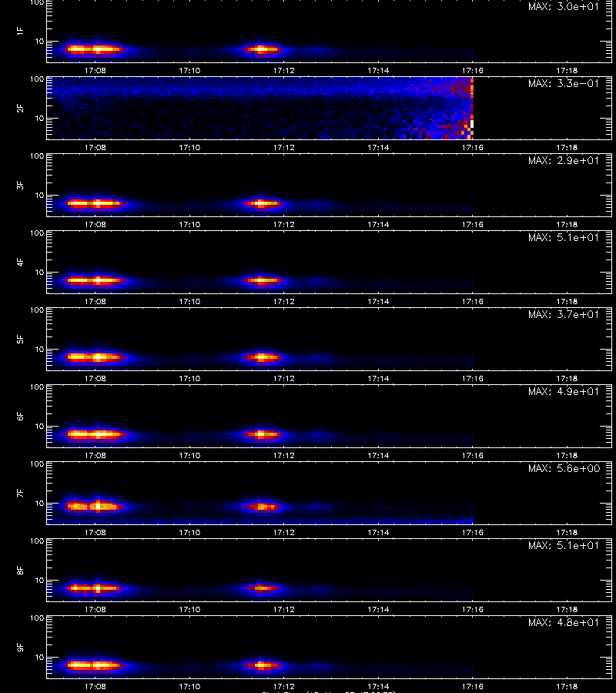Click the 100 y-axis label of panel 5F
The height and width of the screenshot is (693, 616).
pyautogui.click(x=37, y=310)
